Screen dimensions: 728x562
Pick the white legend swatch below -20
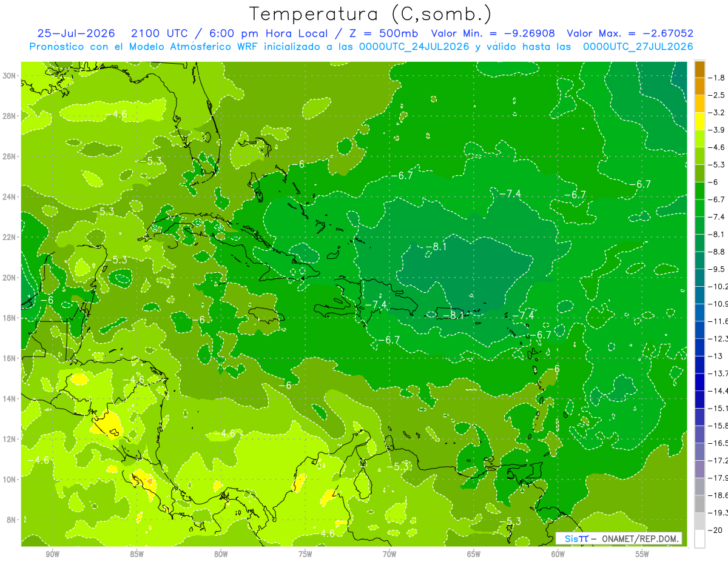coord(699,539)
